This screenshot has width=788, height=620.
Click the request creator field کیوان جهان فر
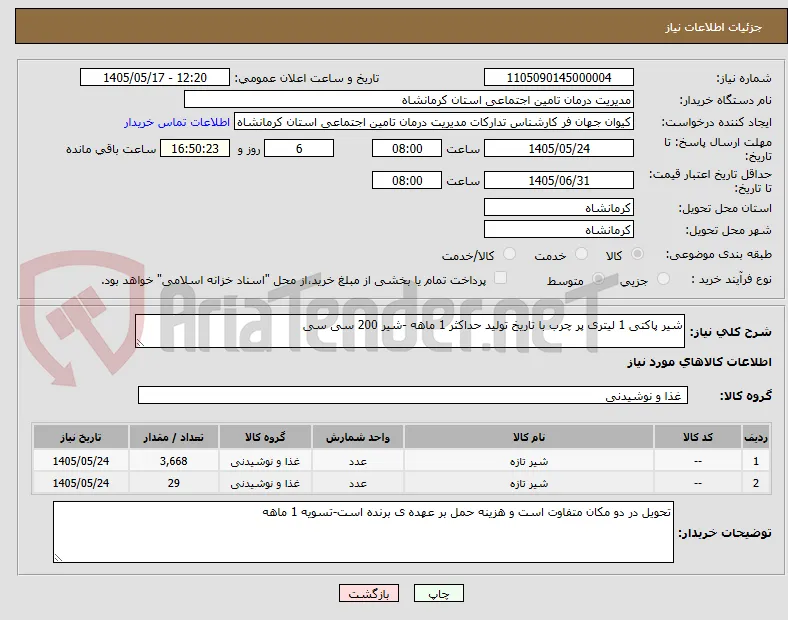(x=434, y=122)
